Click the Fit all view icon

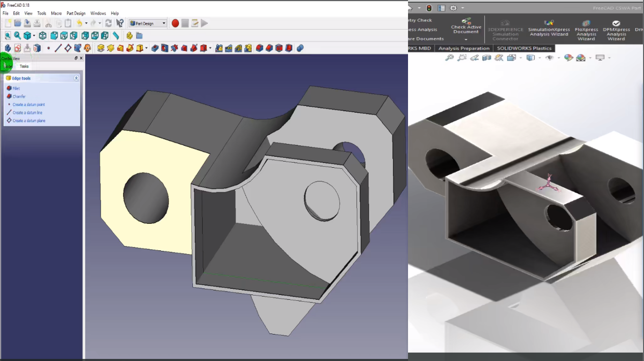pos(8,35)
